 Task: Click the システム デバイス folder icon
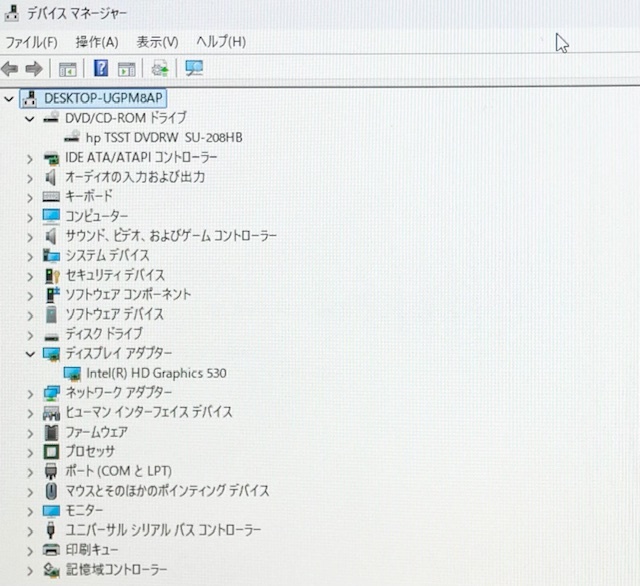click(51, 255)
